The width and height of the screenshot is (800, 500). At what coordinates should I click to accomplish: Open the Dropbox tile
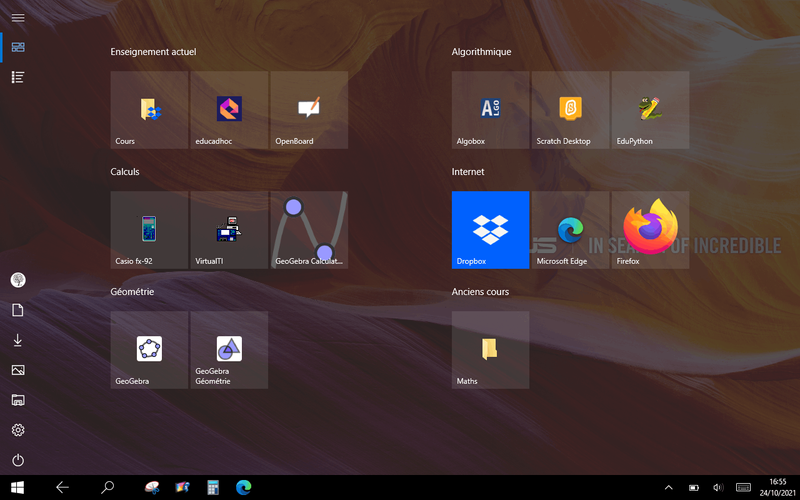[490, 230]
